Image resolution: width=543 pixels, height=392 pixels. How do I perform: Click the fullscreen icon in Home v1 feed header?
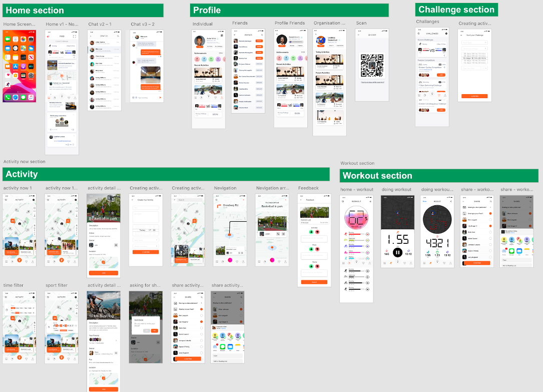tap(75, 37)
